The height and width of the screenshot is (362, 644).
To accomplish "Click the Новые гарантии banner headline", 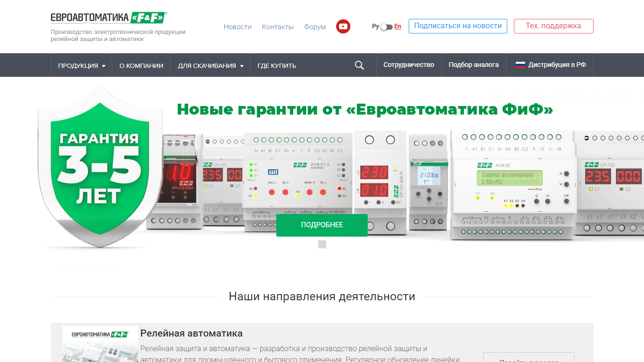I will [x=365, y=109].
